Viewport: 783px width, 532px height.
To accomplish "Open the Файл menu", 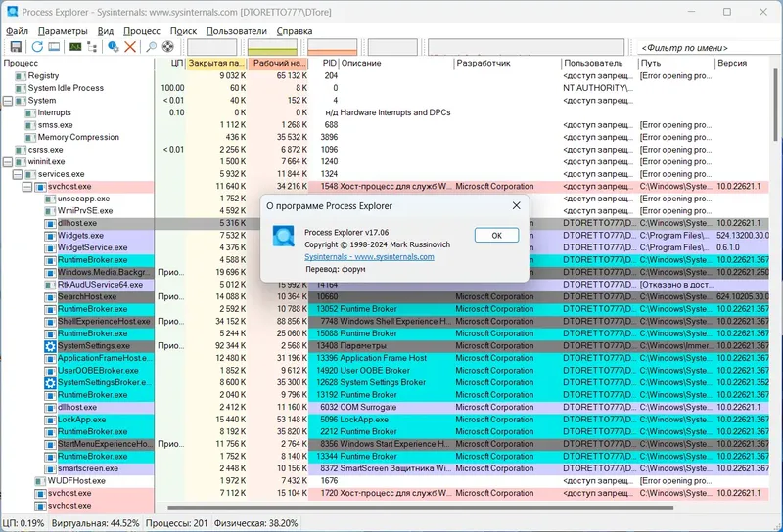I will (x=17, y=31).
